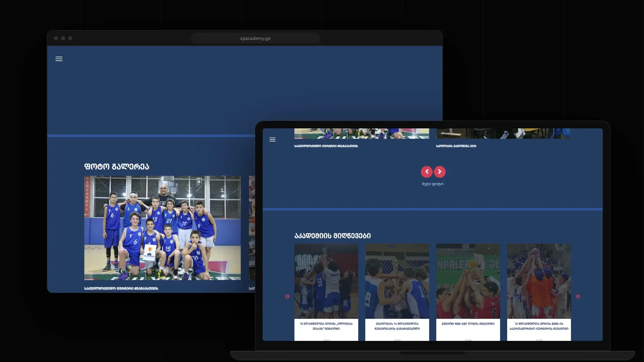Go to next achievements slide arrow
This screenshot has width=644, height=362.
[x=578, y=297]
